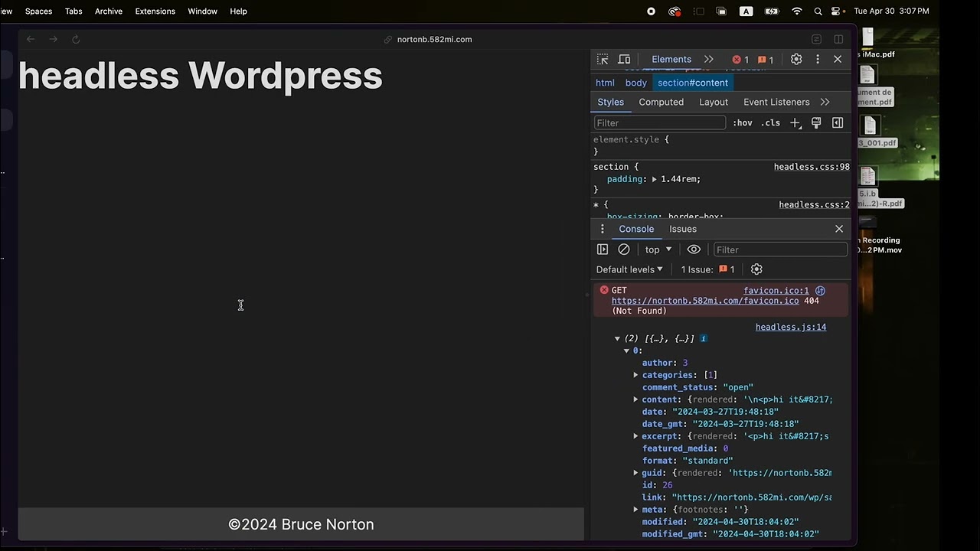This screenshot has width=980, height=551.
Task: Click the Wi-Fi icon in menu bar
Action: [x=797, y=11]
